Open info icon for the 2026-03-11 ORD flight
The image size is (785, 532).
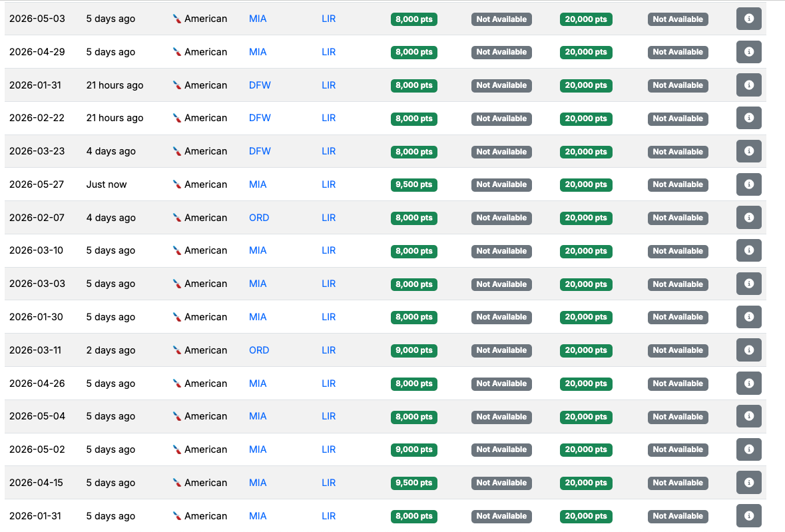pos(748,350)
